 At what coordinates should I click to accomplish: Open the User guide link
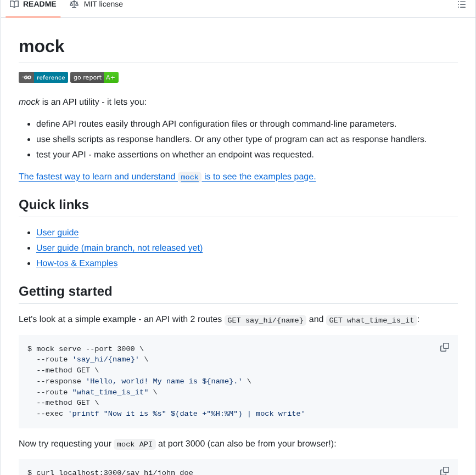(x=57, y=233)
